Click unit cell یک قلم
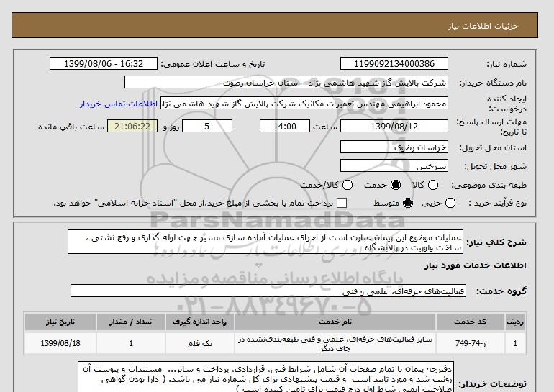The width and height of the screenshot is (554, 392). point(199,343)
